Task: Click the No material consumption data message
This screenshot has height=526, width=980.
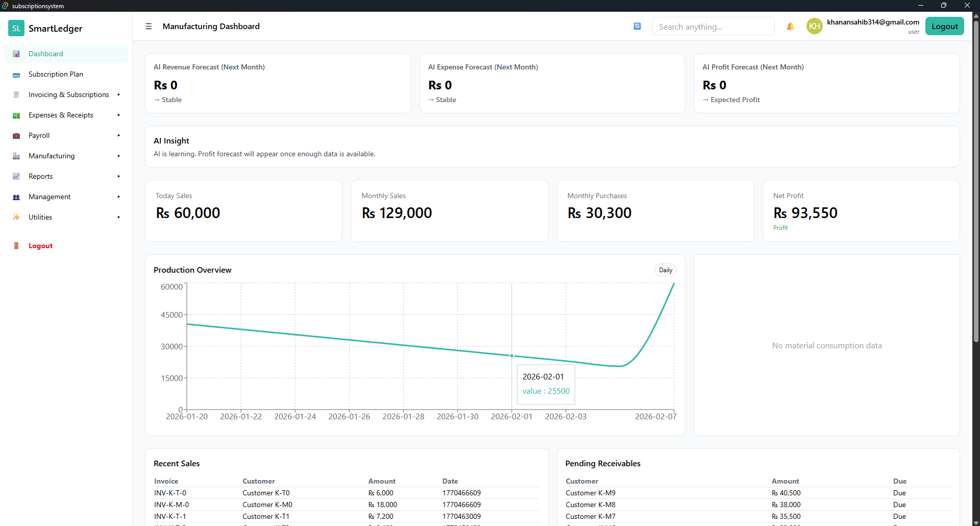Action: (x=827, y=346)
